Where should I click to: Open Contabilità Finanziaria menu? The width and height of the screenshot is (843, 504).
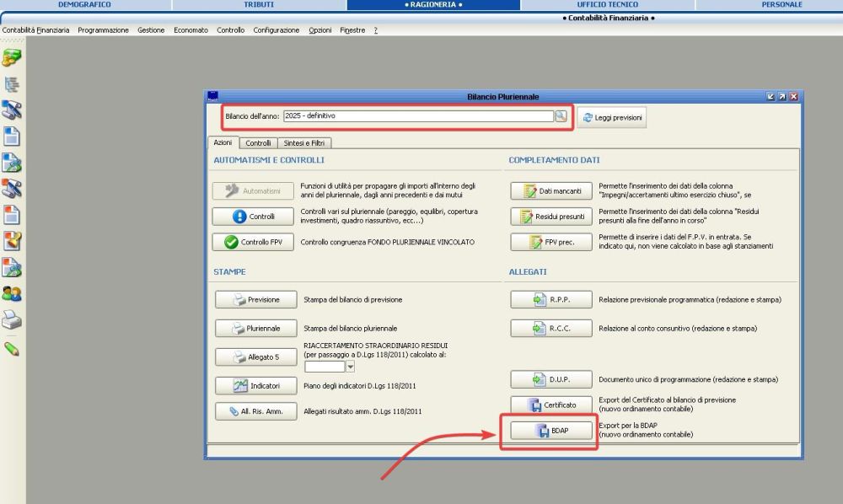point(35,30)
